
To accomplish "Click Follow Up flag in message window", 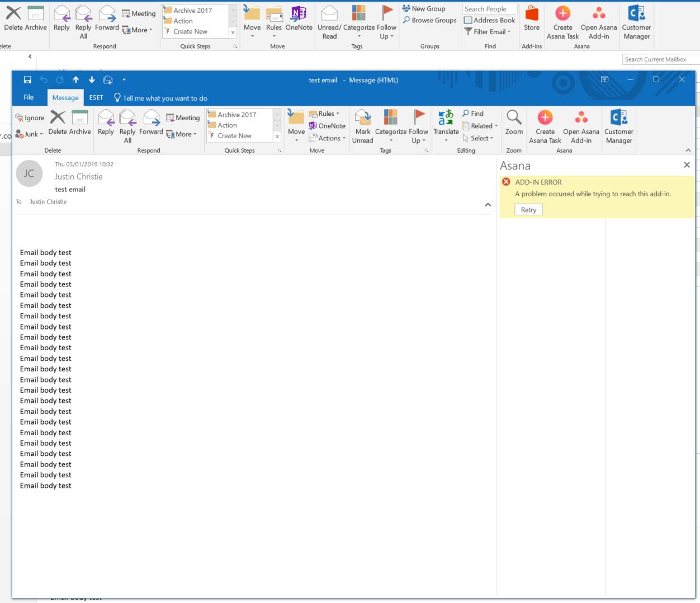I will (418, 126).
